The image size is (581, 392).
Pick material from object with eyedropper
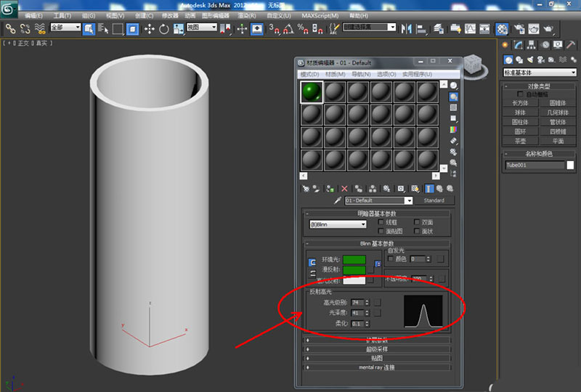pyautogui.click(x=337, y=200)
